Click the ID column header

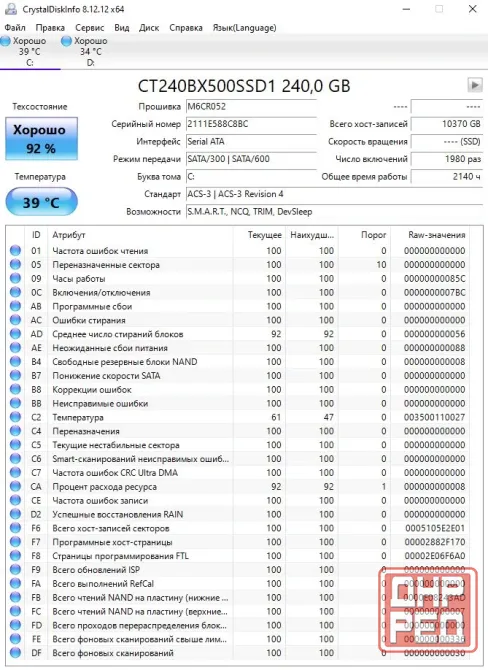36,235
